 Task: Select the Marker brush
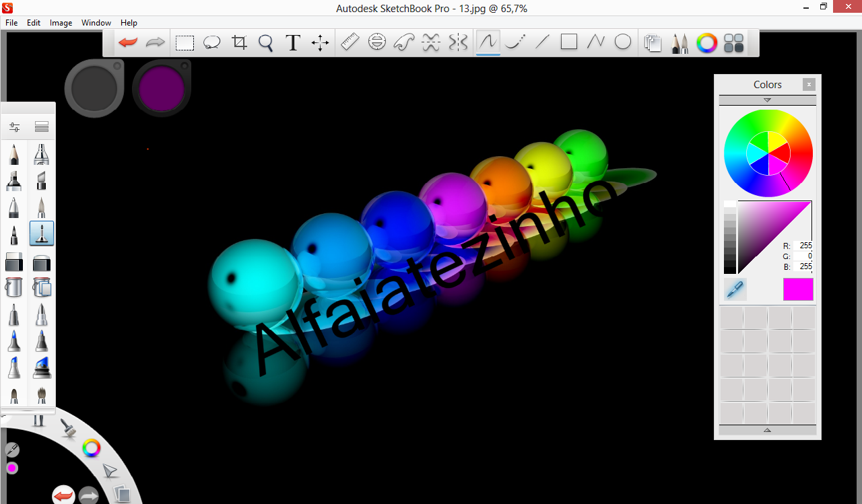[x=14, y=180]
